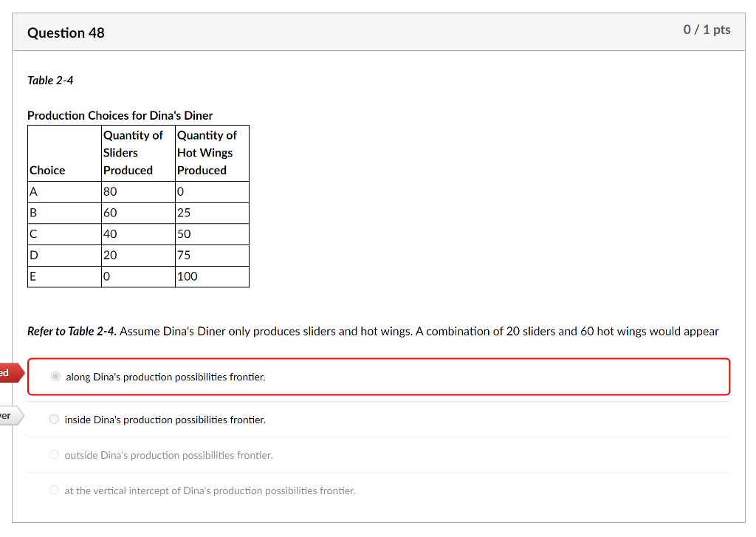Click the sliders cell showing 60
Viewport: 756px width, 537px height.
[x=138, y=213]
